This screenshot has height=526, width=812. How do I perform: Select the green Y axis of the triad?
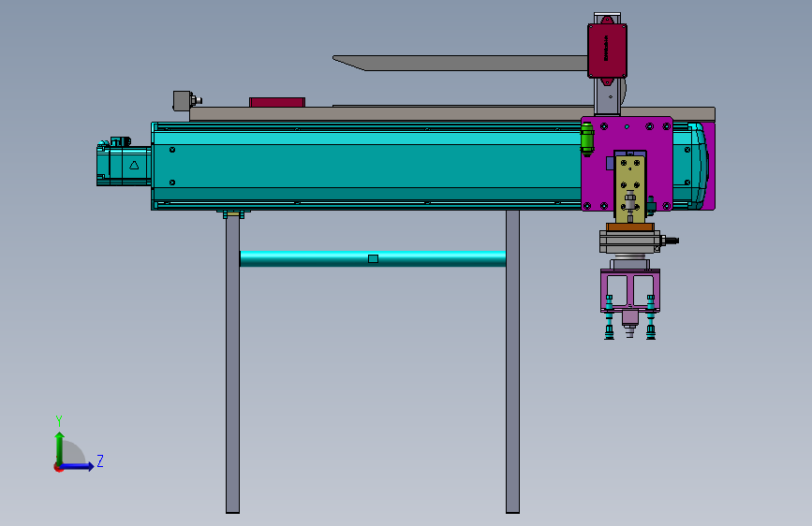[x=59, y=448]
